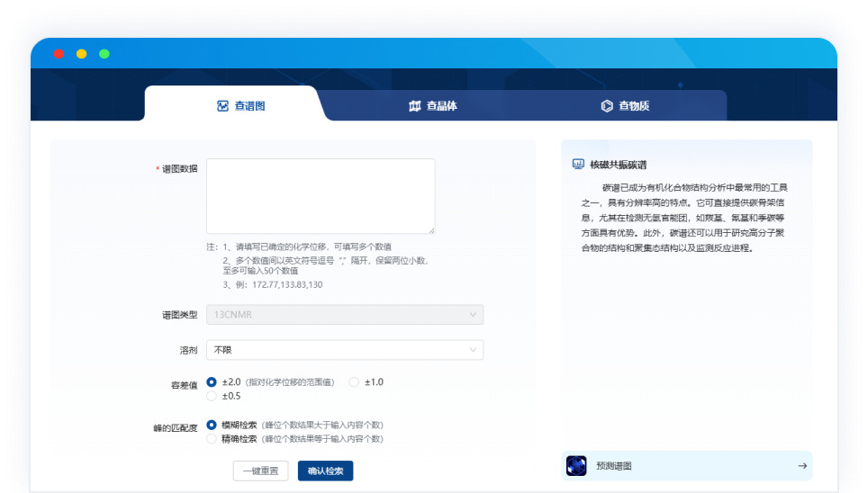868x493 pixels.
Task: Click the blue 预测谱图 thumbnail icon
Action: click(x=576, y=466)
